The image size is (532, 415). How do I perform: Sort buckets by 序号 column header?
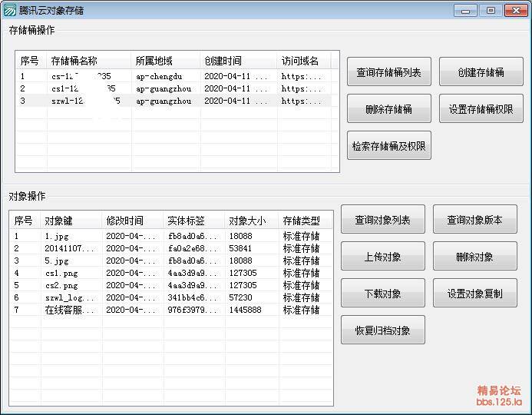tap(31, 61)
